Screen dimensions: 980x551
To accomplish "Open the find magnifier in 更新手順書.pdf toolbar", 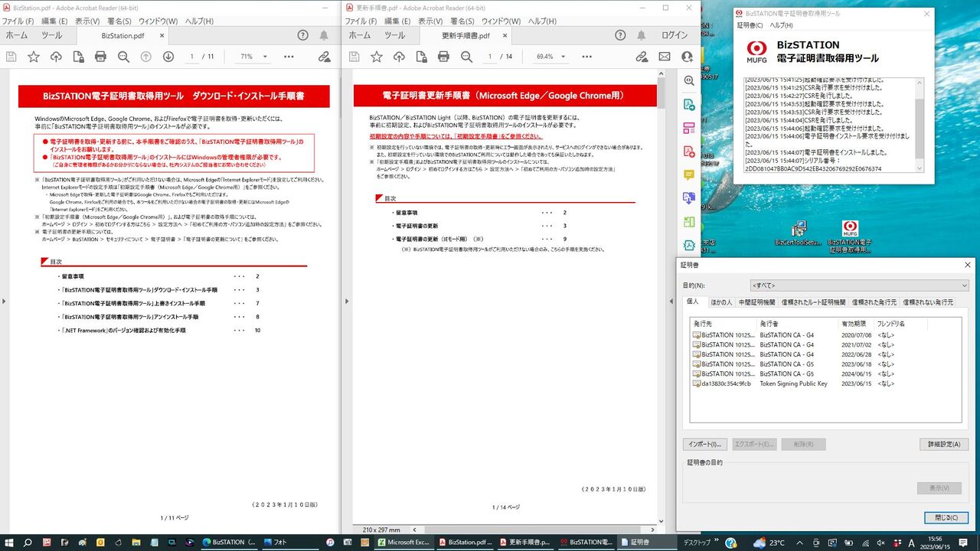I will click(x=466, y=57).
